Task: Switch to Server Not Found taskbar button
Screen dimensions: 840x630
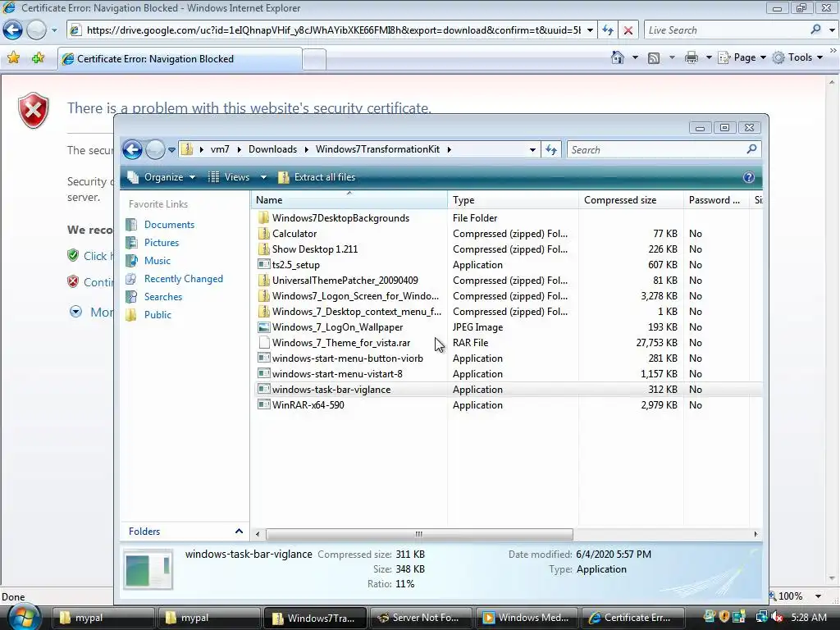Action: pyautogui.click(x=421, y=618)
